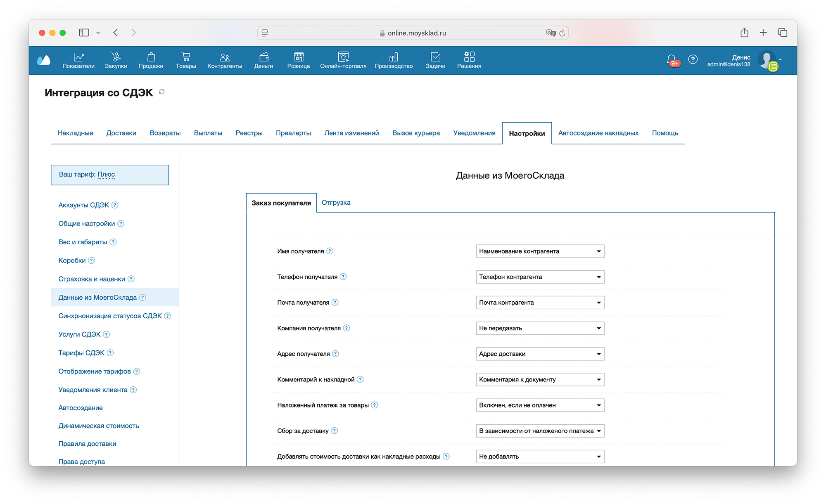Viewport: 826px width, 504px height.
Task: Select the Онлайн-торговля icon
Action: point(343,57)
